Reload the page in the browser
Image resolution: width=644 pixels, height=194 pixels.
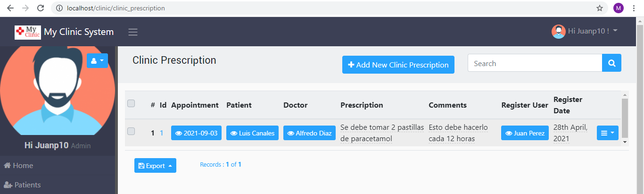(41, 8)
